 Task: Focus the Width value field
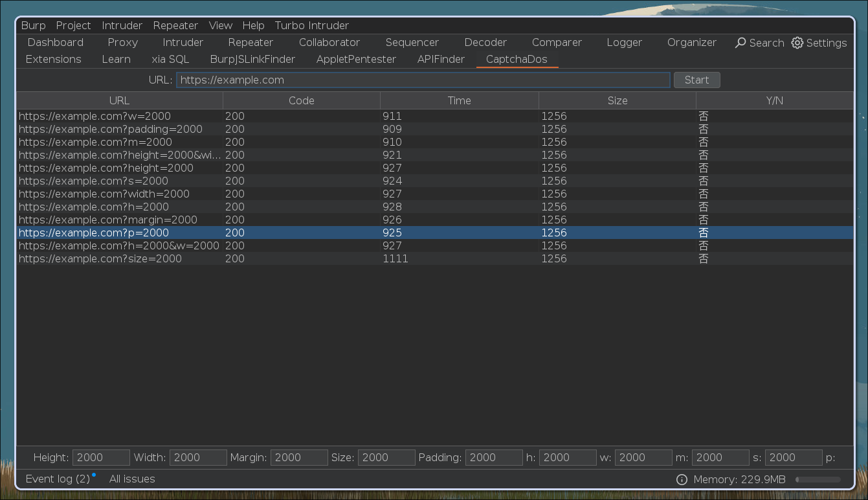pyautogui.click(x=198, y=457)
